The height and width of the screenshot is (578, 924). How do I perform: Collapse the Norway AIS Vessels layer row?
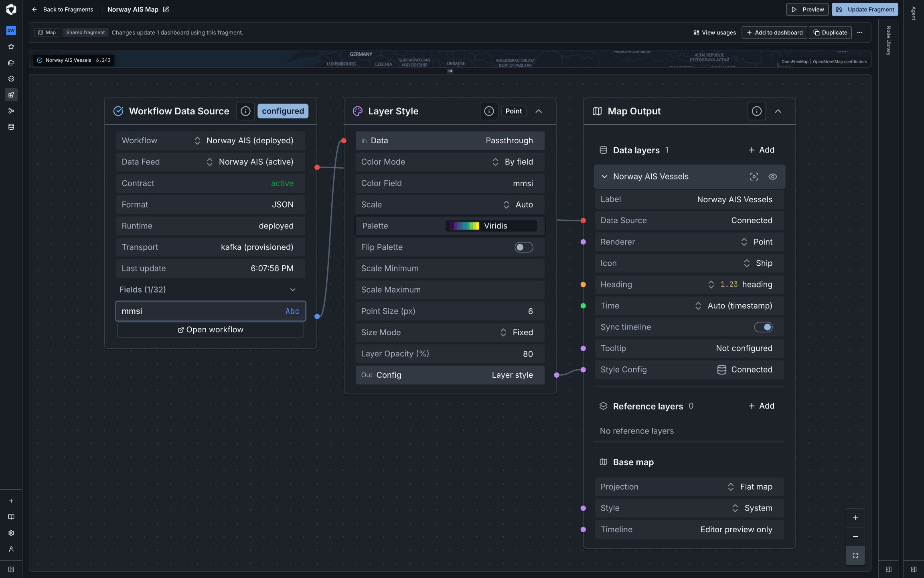tap(604, 177)
